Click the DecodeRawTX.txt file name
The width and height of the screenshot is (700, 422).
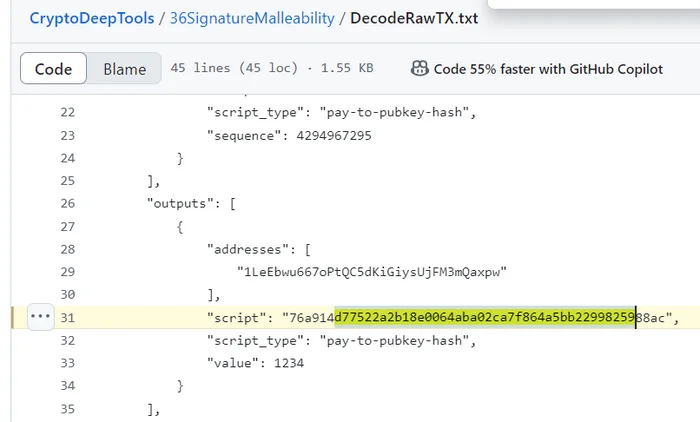tap(414, 18)
